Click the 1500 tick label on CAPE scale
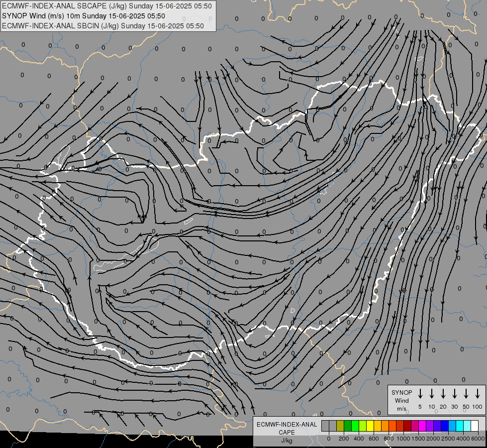 [418, 439]
